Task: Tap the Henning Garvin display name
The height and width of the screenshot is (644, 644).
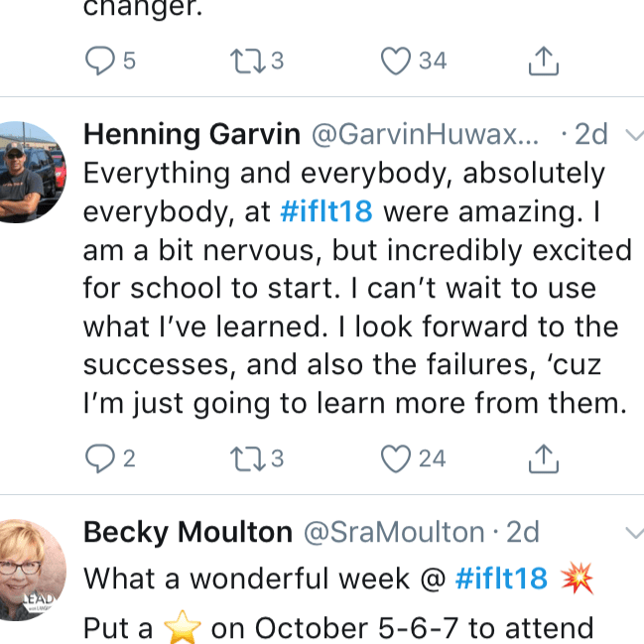Action: pos(191,135)
